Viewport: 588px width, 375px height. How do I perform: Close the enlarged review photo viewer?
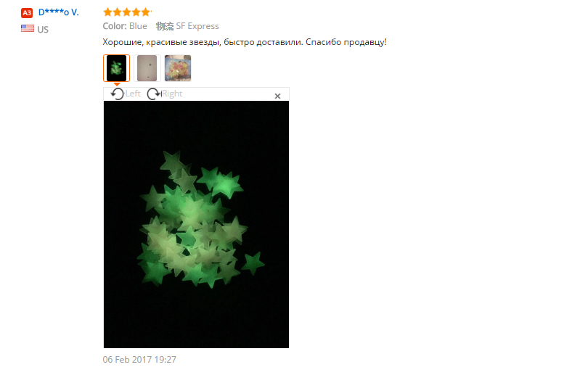277,96
